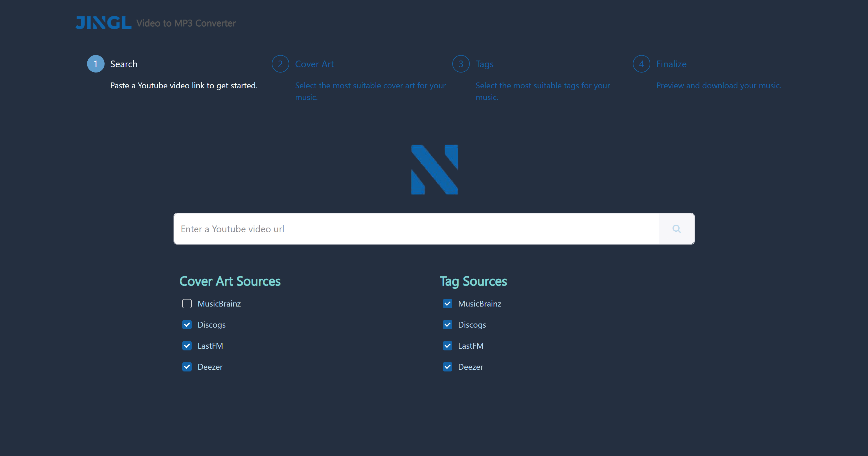The width and height of the screenshot is (868, 456).
Task: Click step 1 Search circle icon
Action: 96,64
